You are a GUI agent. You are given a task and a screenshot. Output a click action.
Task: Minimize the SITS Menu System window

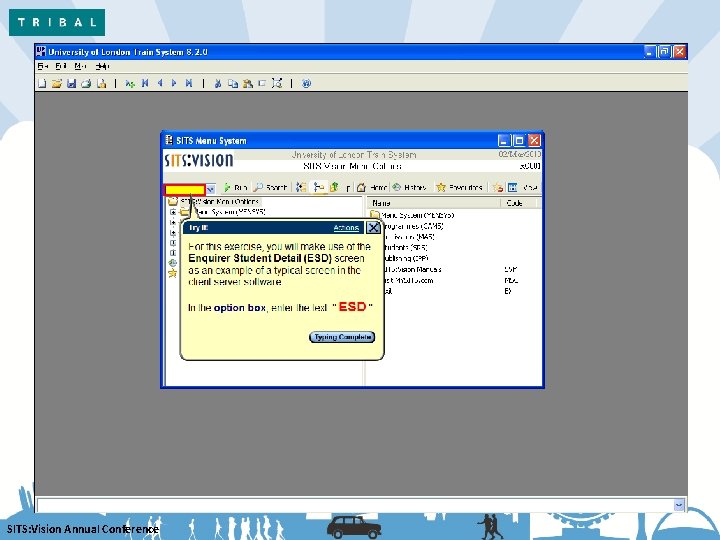pyautogui.click(x=504, y=141)
